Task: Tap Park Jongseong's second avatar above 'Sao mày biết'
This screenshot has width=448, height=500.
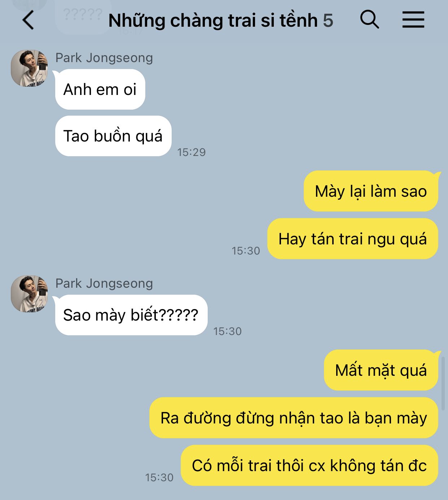Action: 29,294
